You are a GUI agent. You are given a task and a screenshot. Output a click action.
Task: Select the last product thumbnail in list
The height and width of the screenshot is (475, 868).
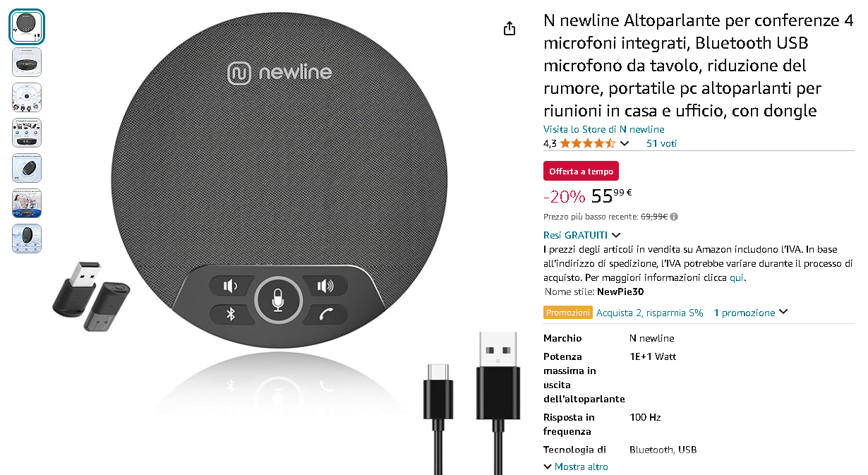point(27,239)
